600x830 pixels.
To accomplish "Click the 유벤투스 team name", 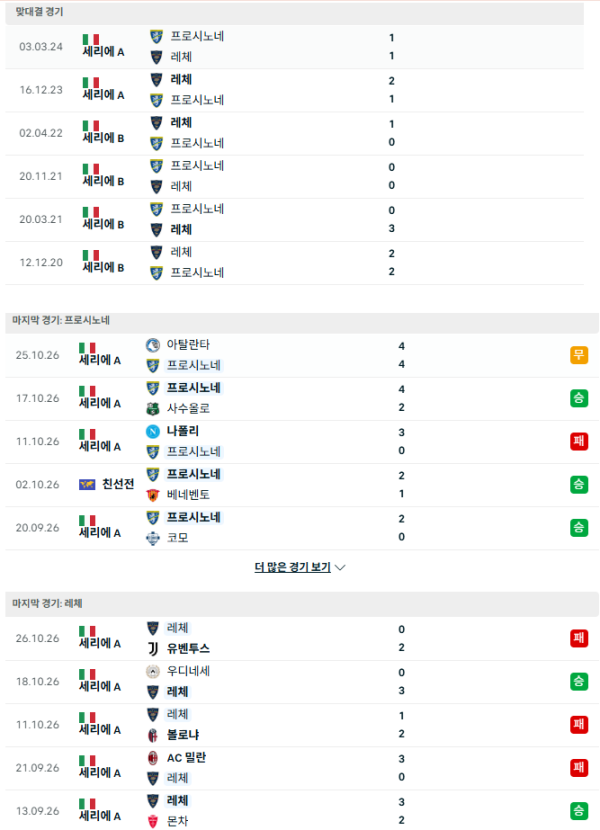I will [188, 648].
